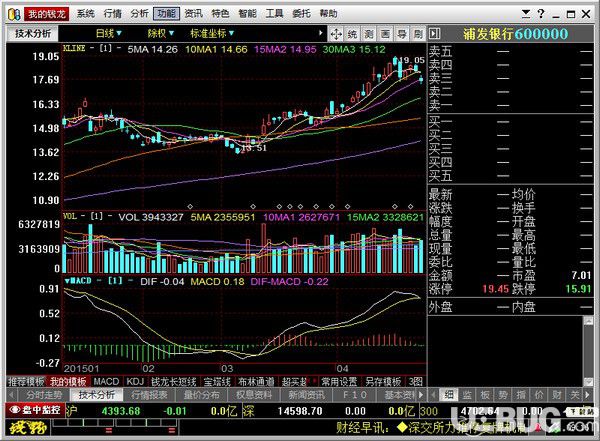Open the 智能 menu
The image size is (600, 441).
click(x=247, y=14)
